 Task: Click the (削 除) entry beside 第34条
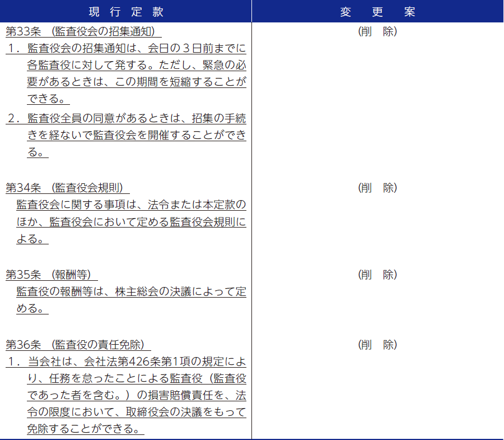pyautogui.click(x=377, y=188)
